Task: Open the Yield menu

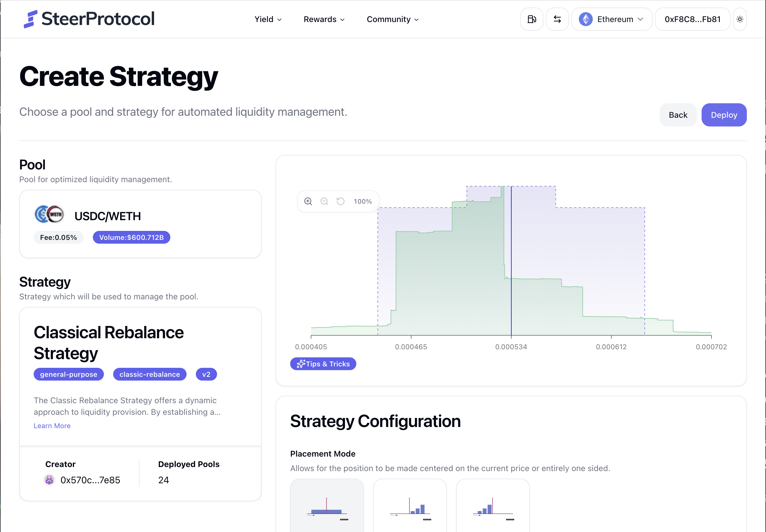Action: (268, 19)
